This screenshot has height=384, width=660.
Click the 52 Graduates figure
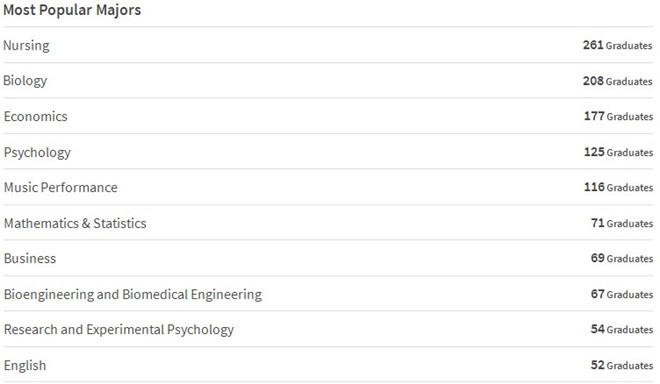point(622,365)
